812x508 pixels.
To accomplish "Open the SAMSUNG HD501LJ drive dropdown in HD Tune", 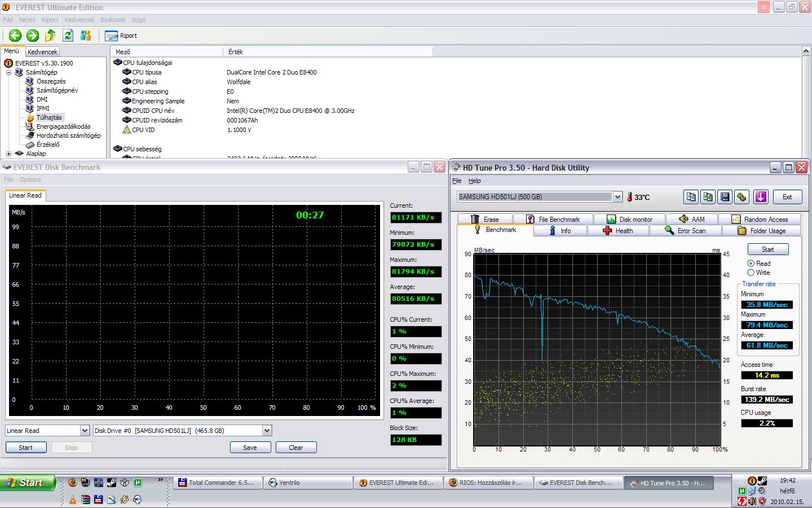I will [617, 197].
